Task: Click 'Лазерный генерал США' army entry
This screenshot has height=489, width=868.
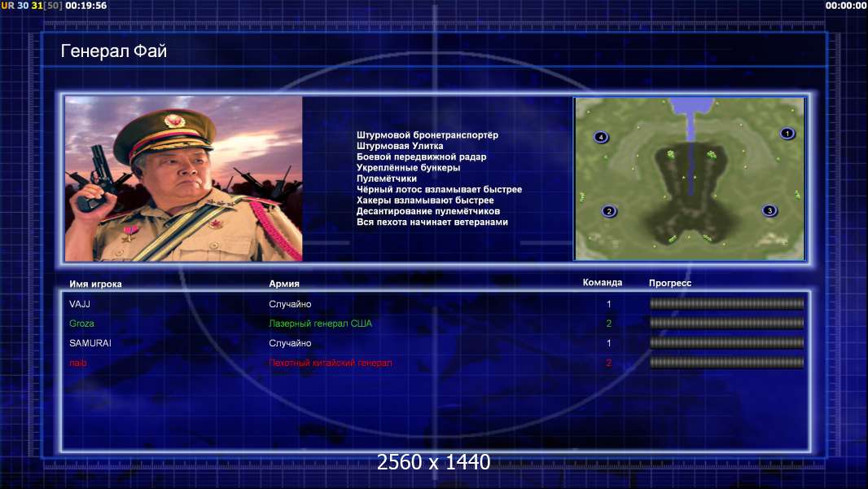Action: tap(321, 324)
